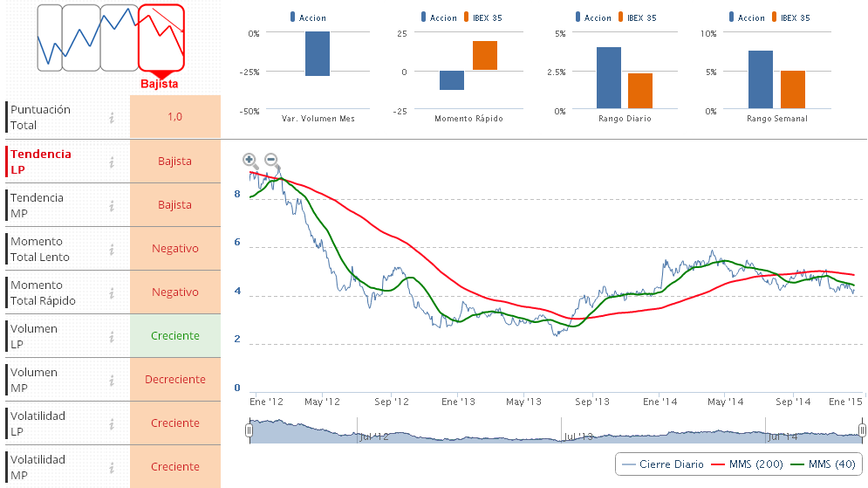868x488 pixels.
Task: Click the Bajista value for Tendencia LP
Action: click(175, 162)
